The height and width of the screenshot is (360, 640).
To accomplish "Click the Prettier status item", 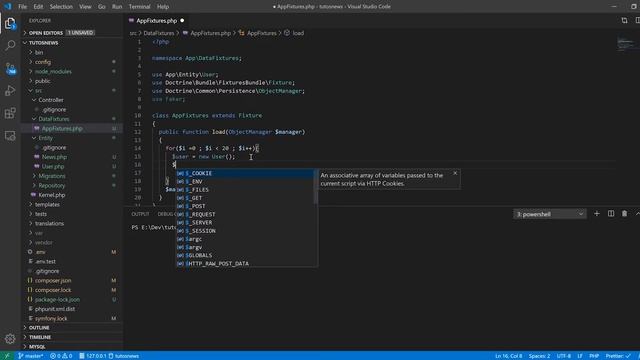I will click(618, 356).
